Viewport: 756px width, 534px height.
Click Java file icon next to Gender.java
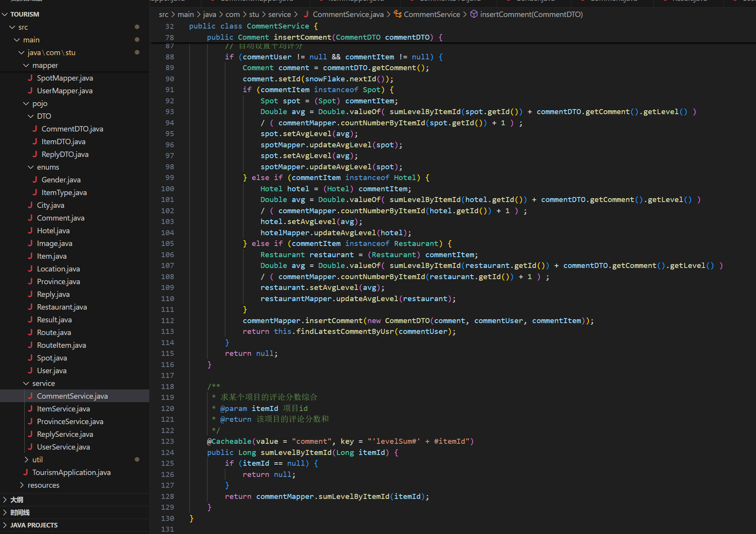point(35,180)
